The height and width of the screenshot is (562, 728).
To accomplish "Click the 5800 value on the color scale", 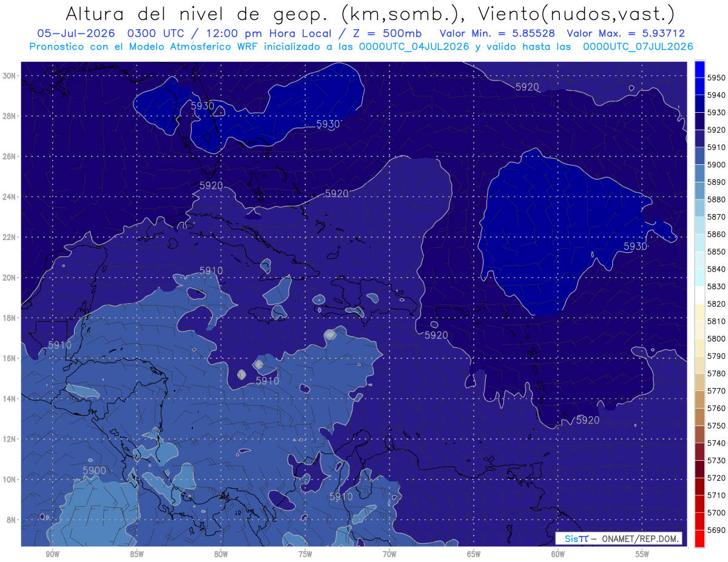I will (716, 338).
